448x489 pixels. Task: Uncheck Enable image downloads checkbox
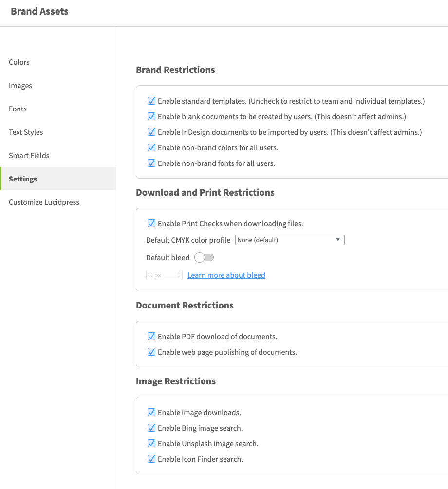(151, 412)
